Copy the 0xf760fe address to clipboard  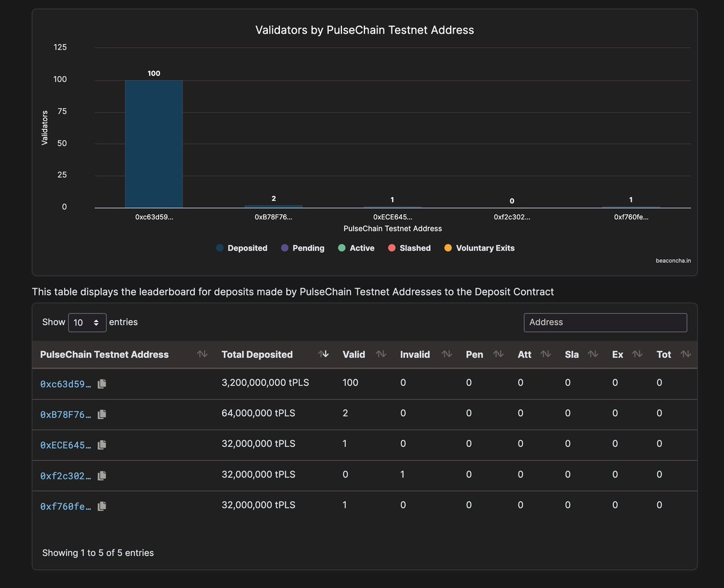tap(102, 506)
